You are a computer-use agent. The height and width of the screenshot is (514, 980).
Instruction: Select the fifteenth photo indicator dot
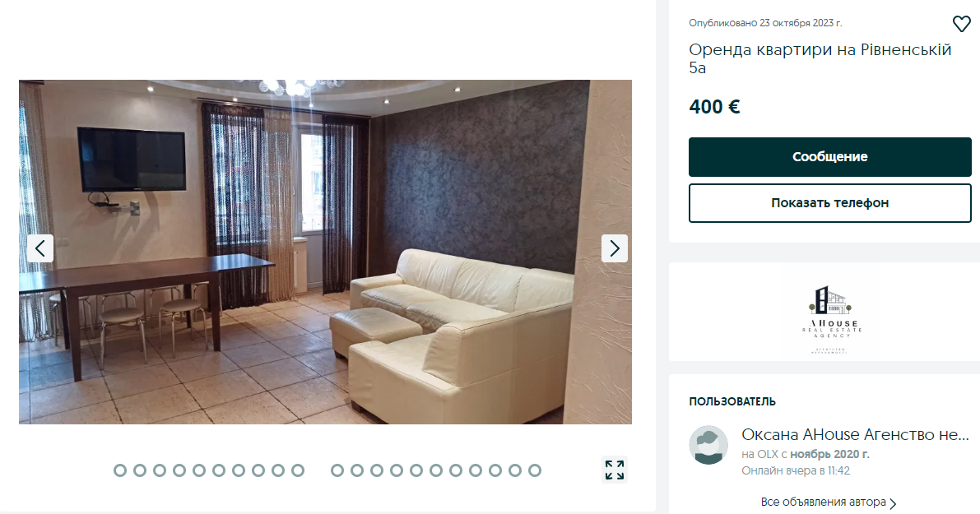pos(416,470)
